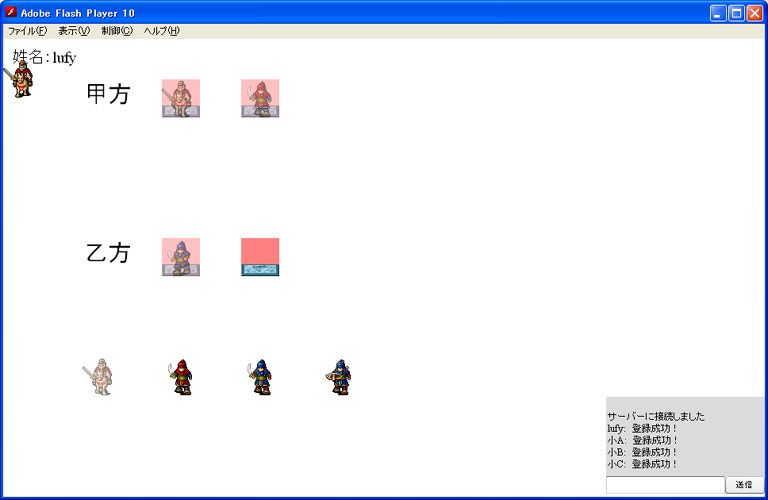Minimize the Adobe Flash Player window
Viewport: 768px width, 500px height.
[719, 13]
